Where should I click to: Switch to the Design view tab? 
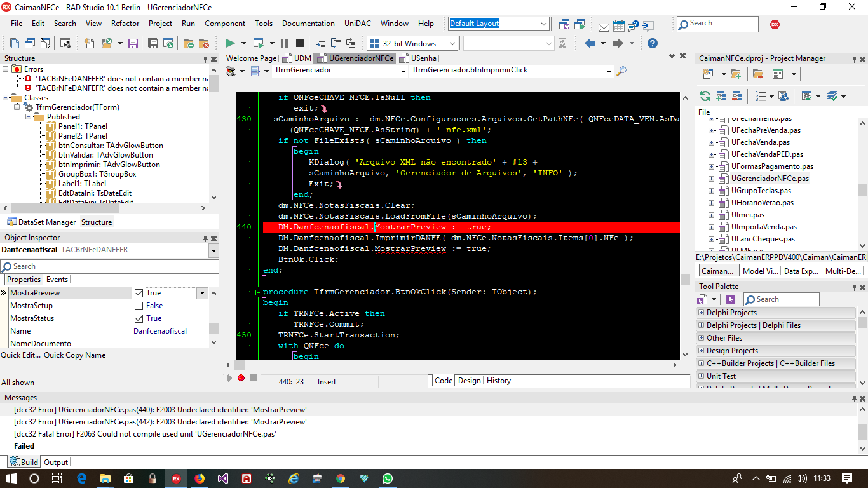pos(469,381)
